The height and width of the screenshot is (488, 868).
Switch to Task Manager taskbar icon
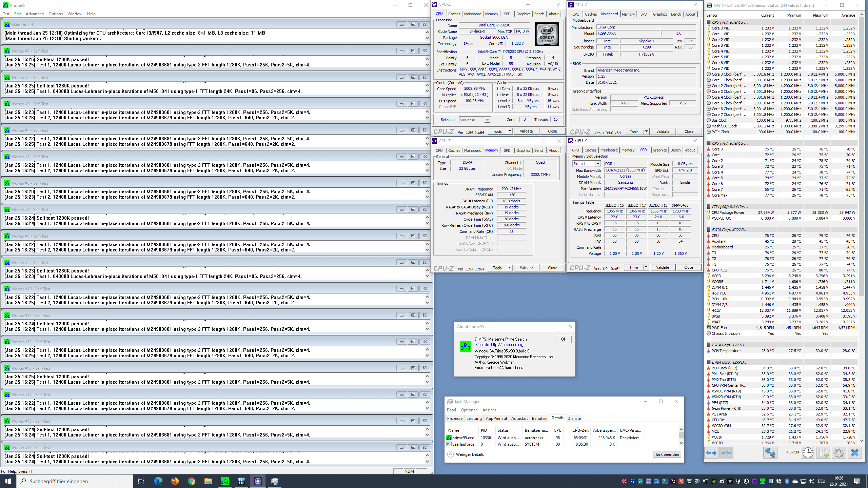[x=275, y=481]
